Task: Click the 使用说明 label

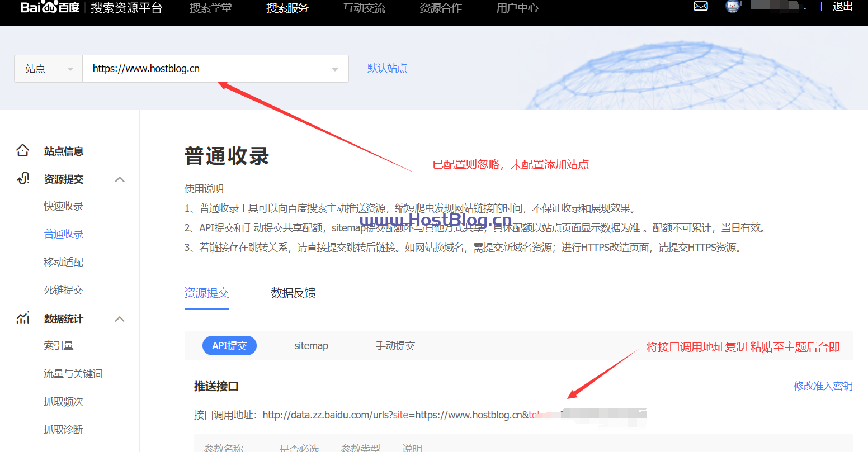Action: 204,189
